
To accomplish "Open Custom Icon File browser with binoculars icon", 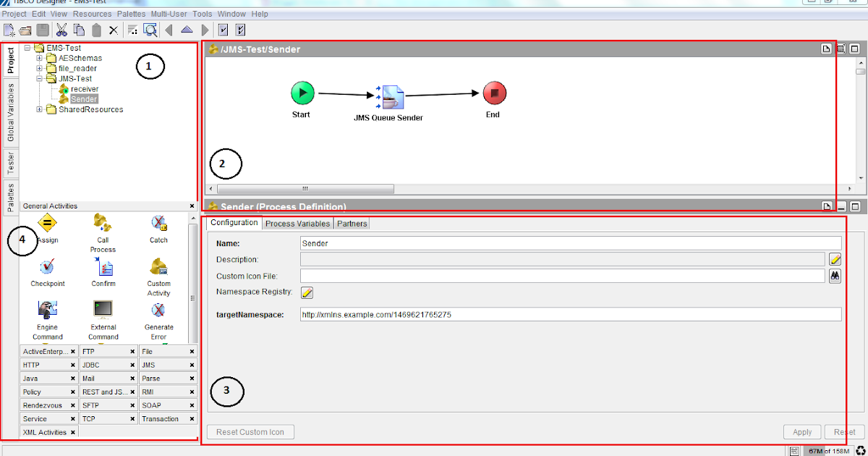I will pos(835,276).
